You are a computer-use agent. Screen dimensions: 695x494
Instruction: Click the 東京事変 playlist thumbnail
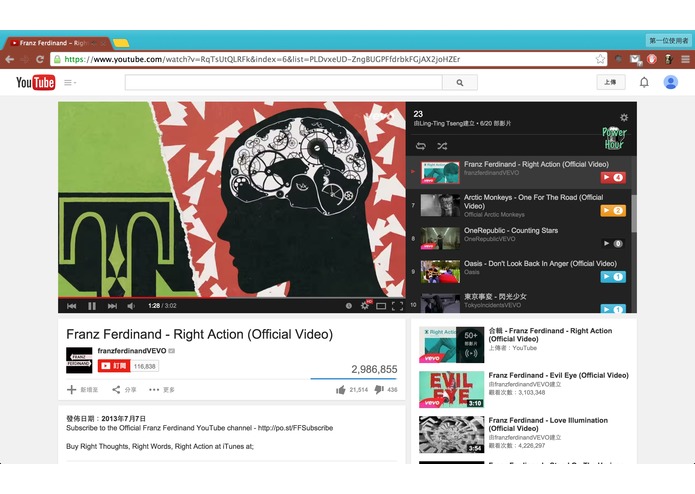coord(440,303)
